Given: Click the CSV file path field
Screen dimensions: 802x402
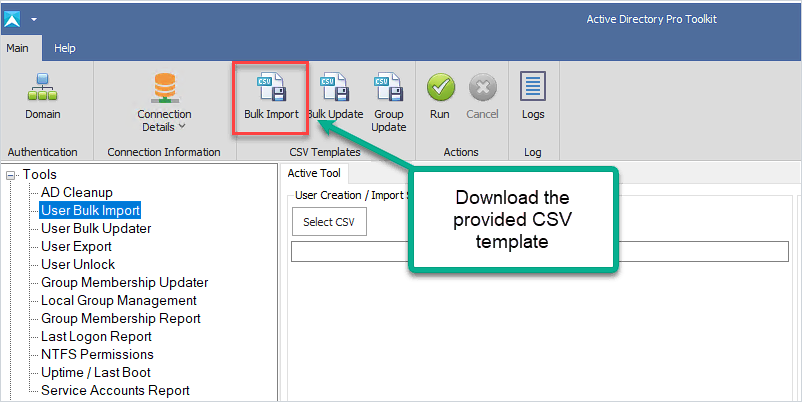Looking at the screenshot, I should click(540, 252).
